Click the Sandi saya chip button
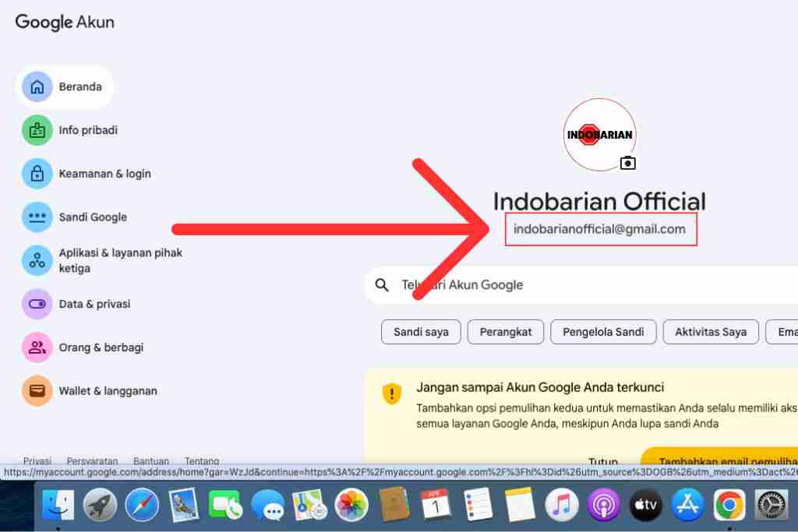The width and height of the screenshot is (798, 532). 421,332
